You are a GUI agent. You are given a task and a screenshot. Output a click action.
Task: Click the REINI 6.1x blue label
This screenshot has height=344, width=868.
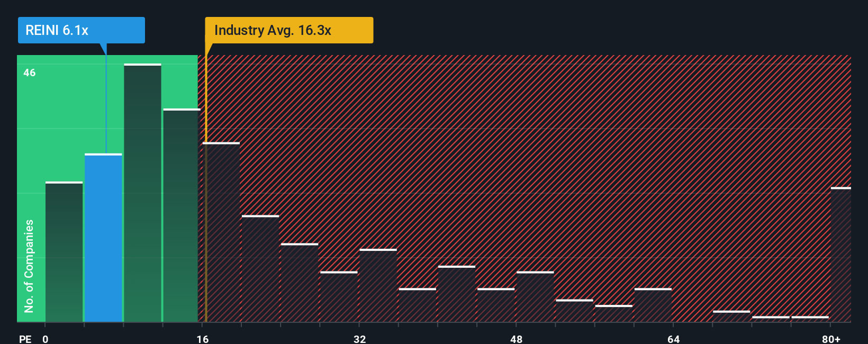[81, 30]
